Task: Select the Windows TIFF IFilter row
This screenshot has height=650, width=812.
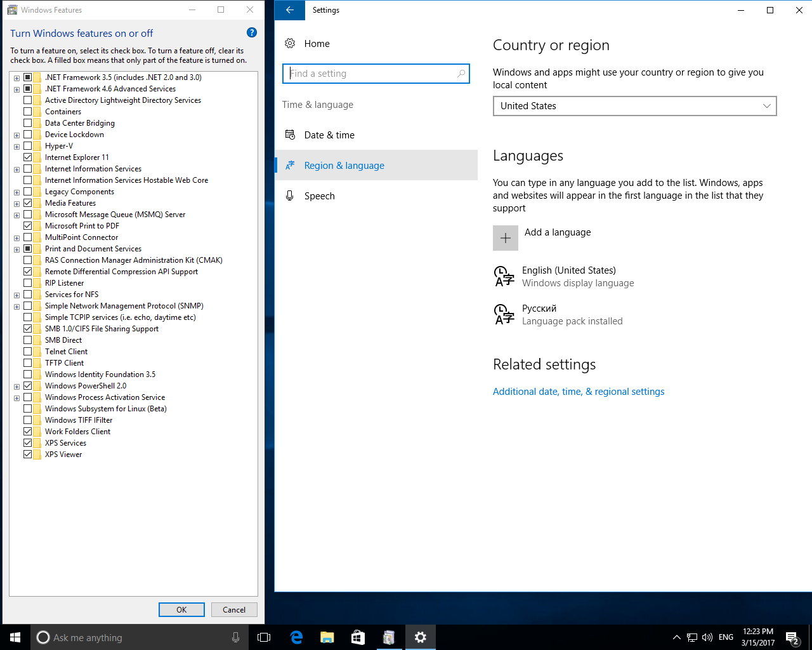Action: click(x=79, y=420)
